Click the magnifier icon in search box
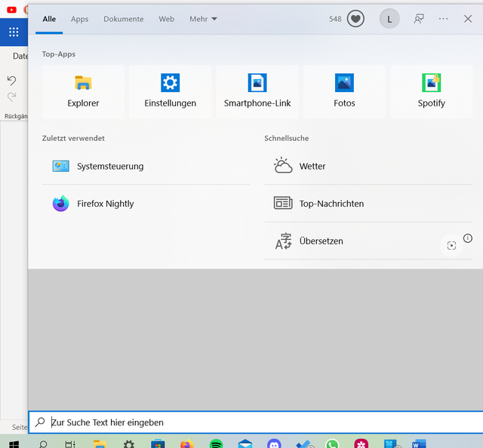 (40, 422)
